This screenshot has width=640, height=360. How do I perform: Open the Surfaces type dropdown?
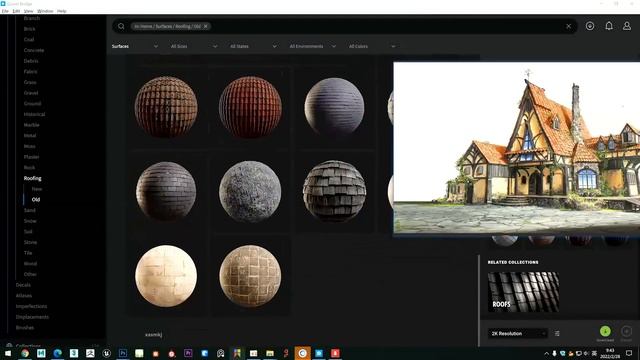(x=135, y=47)
